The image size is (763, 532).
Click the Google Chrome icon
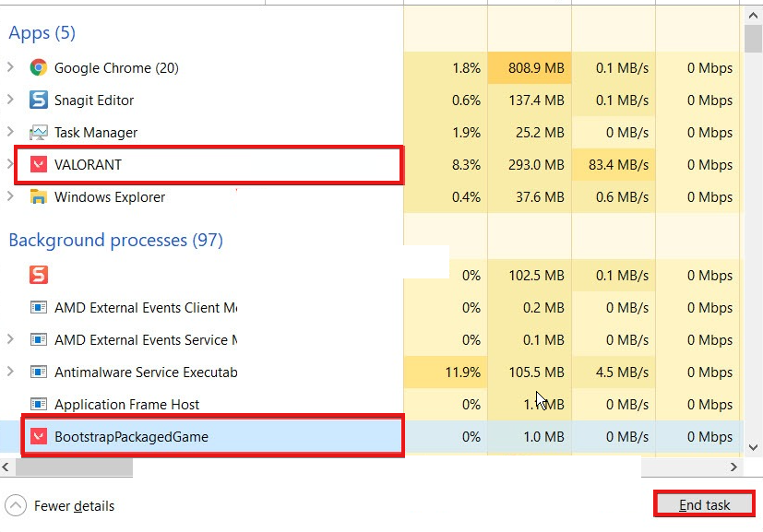coord(39,67)
